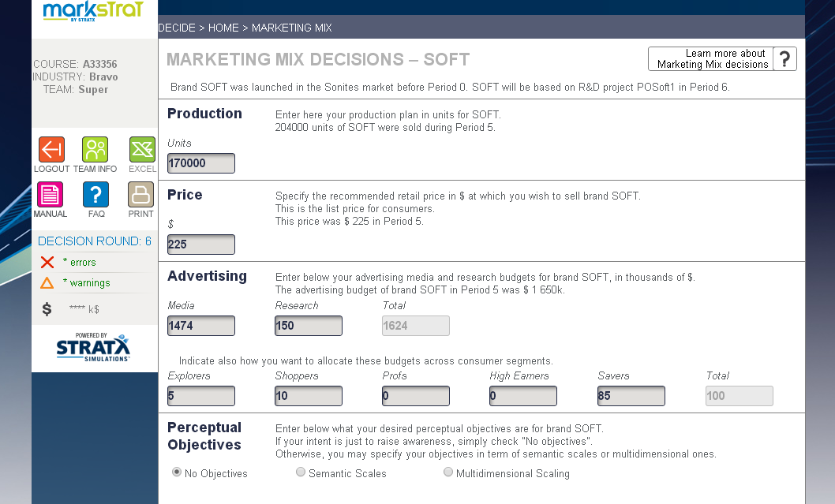Choose the Semantic Scales radio option

click(x=301, y=472)
